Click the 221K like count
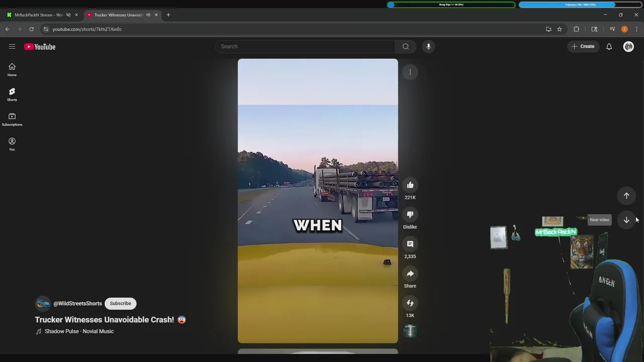The width and height of the screenshot is (644, 362). pos(410,198)
